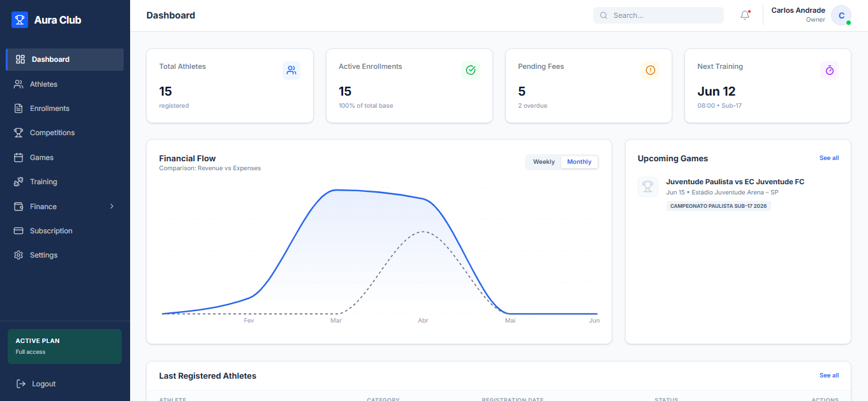Screen dimensions: 868x401
Task: Click the Subscription card icon in sidebar
Action: [18, 231]
